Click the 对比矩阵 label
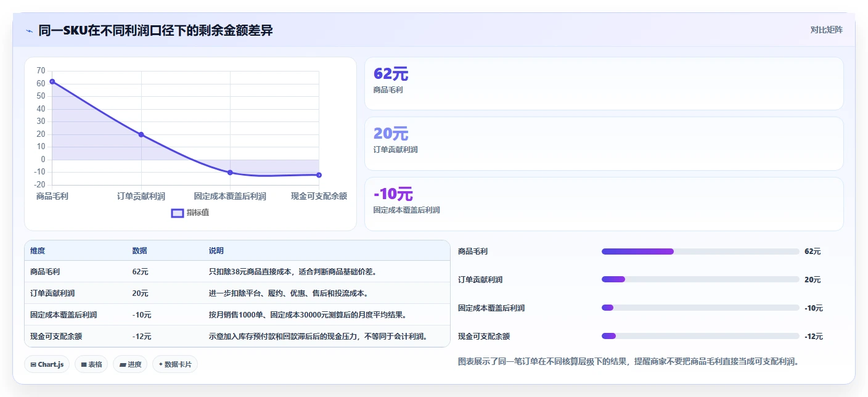 click(826, 30)
